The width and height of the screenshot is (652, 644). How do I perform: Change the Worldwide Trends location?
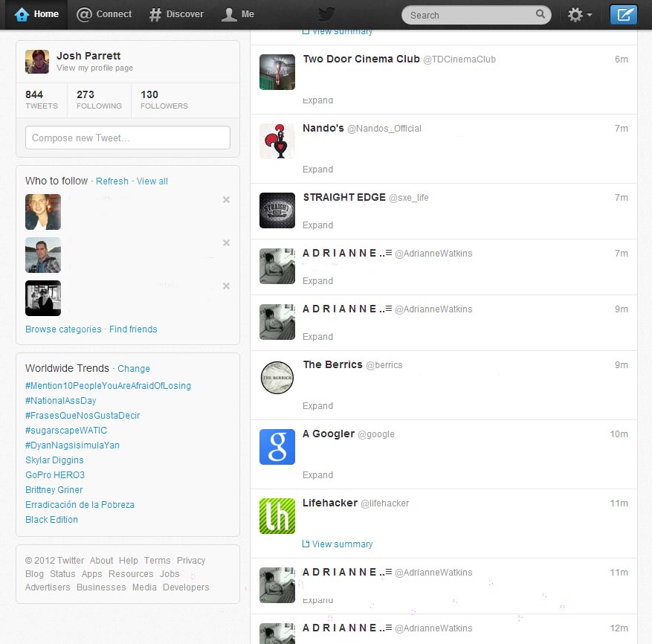tap(134, 369)
